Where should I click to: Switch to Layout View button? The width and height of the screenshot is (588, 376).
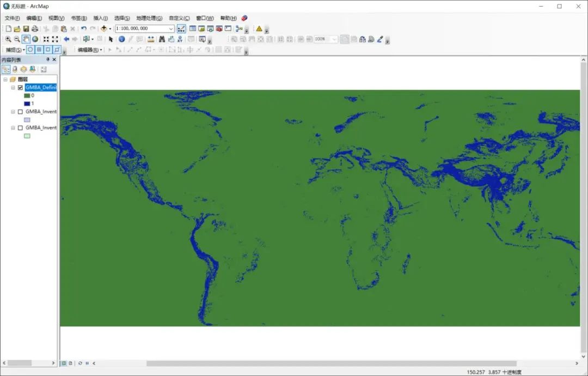[x=70, y=363]
